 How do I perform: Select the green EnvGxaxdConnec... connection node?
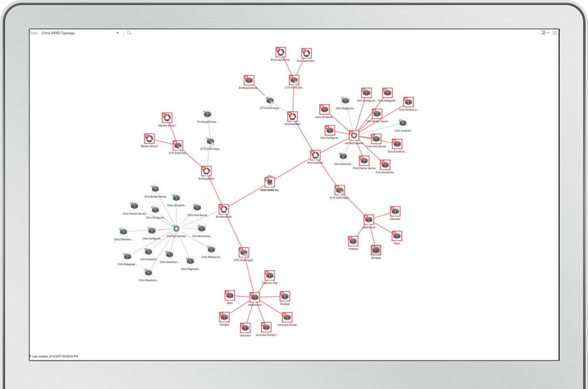207,114
